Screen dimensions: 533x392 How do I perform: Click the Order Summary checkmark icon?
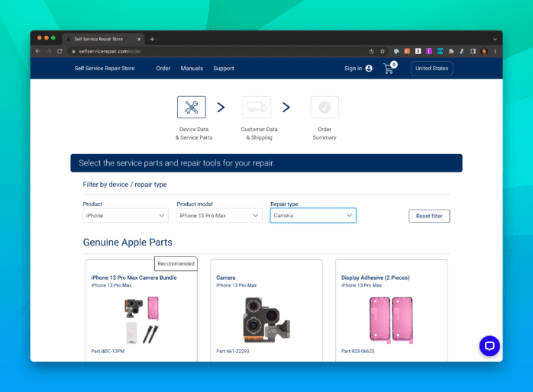[x=325, y=107]
